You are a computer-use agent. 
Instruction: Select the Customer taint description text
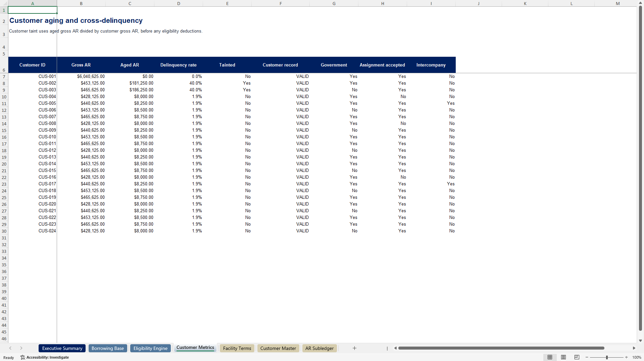tap(106, 31)
